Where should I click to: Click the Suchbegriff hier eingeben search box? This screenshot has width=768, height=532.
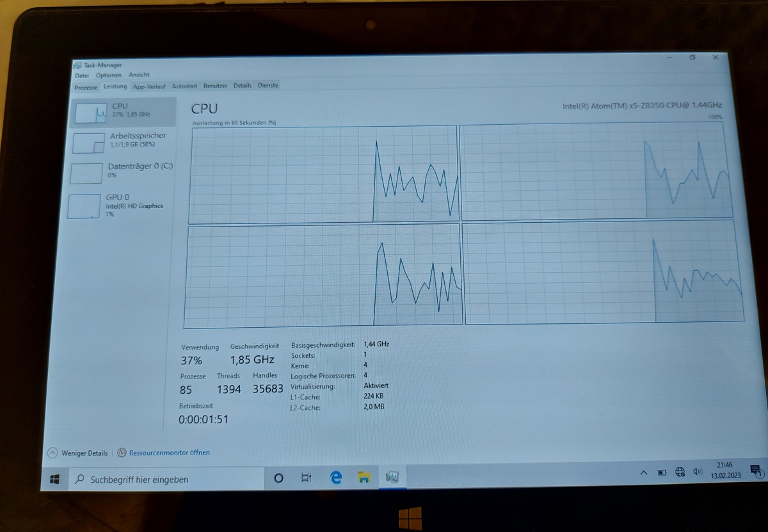(167, 479)
